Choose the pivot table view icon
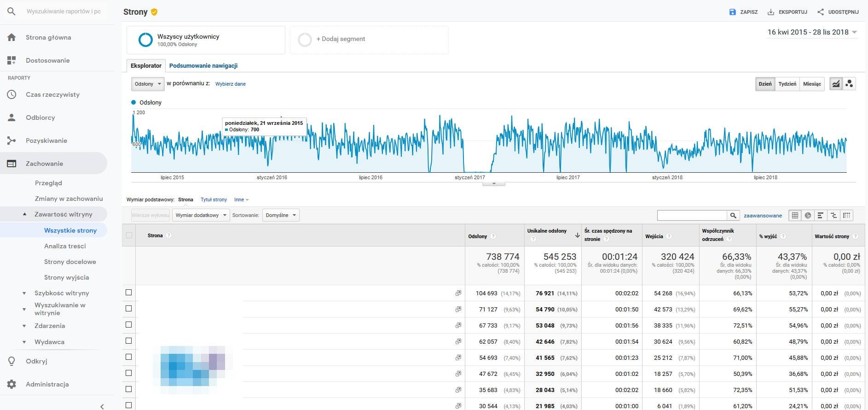Screen dimensions: 868x410 846,215
